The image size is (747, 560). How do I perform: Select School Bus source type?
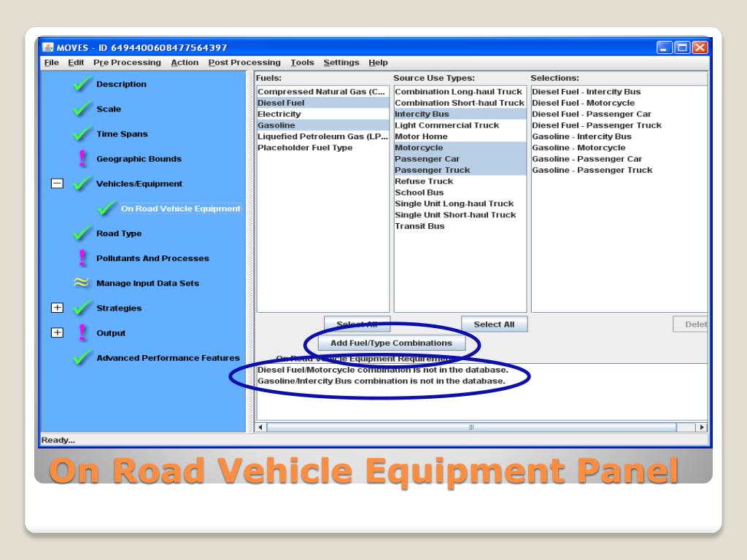click(460, 192)
